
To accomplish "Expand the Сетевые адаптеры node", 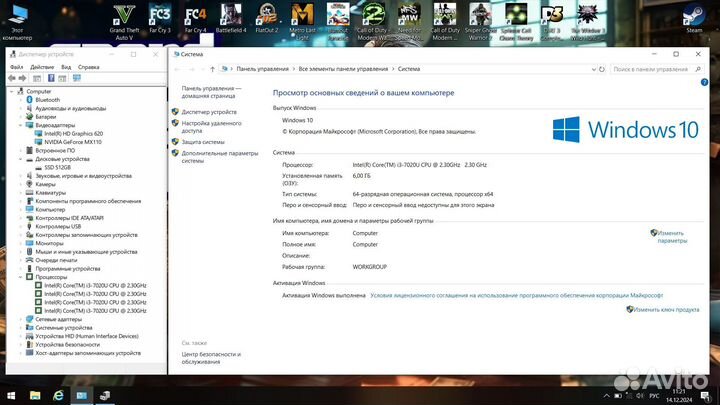I will point(21,319).
